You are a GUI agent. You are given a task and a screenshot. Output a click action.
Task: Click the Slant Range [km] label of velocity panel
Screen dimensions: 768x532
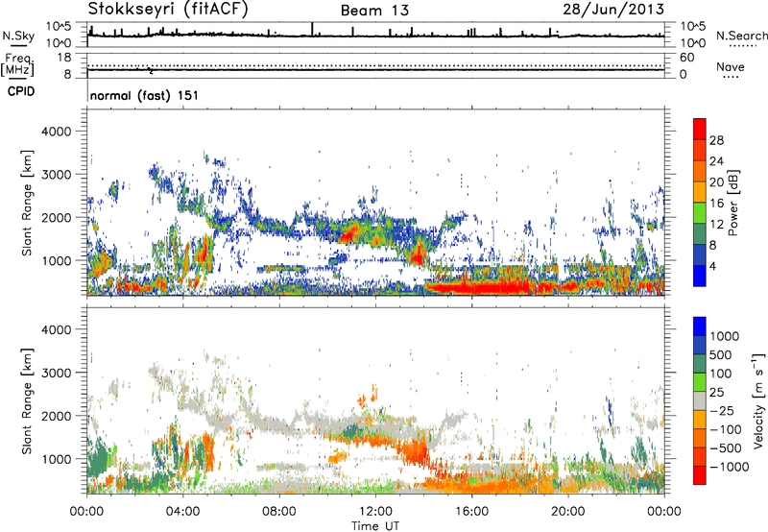coord(27,401)
